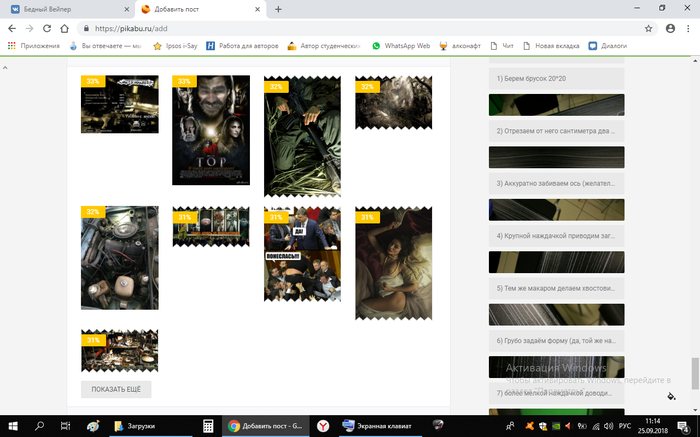The width and height of the screenshot is (700, 437).
Task: Go back to the previous page
Action: point(12,29)
